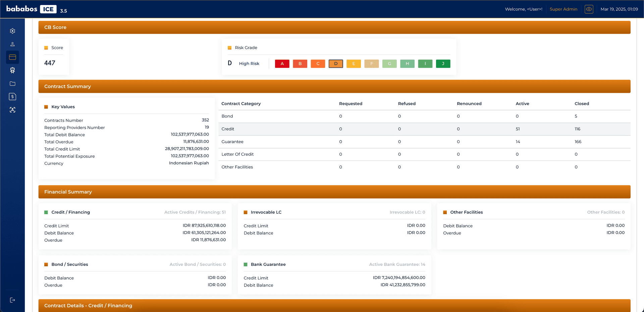Click the Irrevocable LC card title
Viewport: 644px width, 312px height.
pos(266,212)
